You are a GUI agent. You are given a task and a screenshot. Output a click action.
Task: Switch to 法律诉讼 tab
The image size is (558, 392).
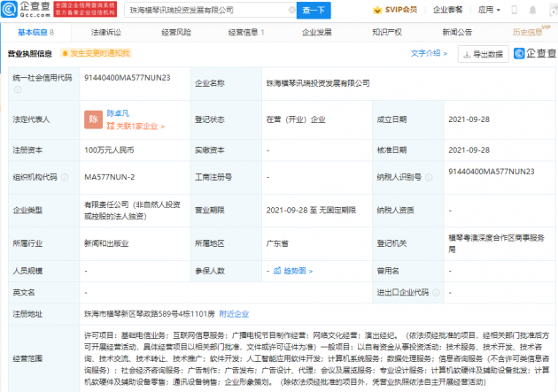coord(106,33)
